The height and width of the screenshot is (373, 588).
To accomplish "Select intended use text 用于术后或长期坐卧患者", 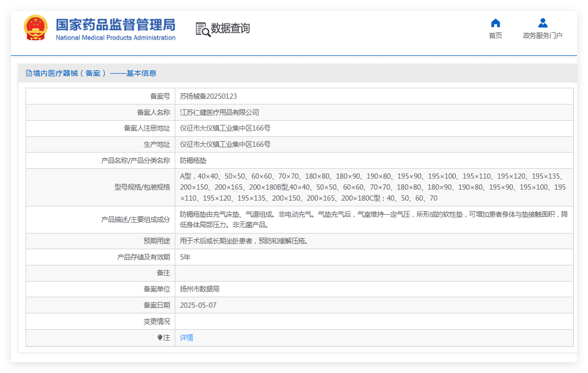I will [x=244, y=241].
